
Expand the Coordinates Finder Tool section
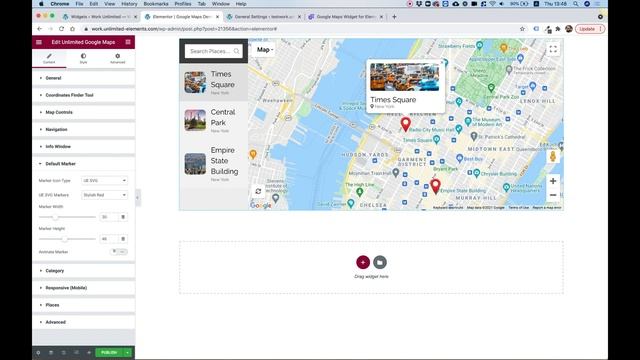coord(84,95)
